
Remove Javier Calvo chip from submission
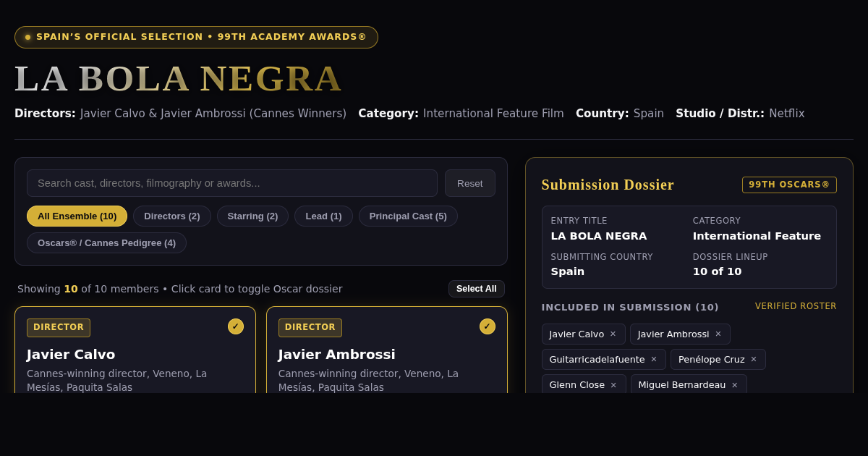(x=613, y=334)
